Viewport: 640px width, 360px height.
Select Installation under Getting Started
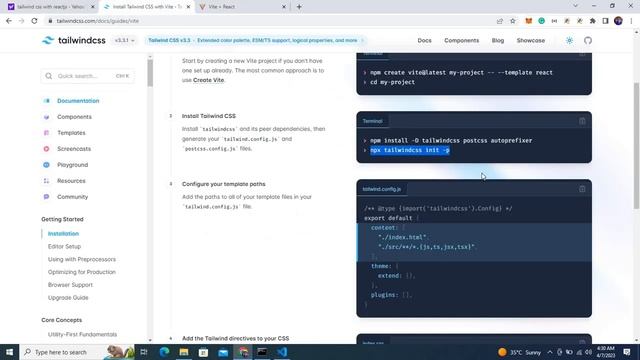click(63, 234)
